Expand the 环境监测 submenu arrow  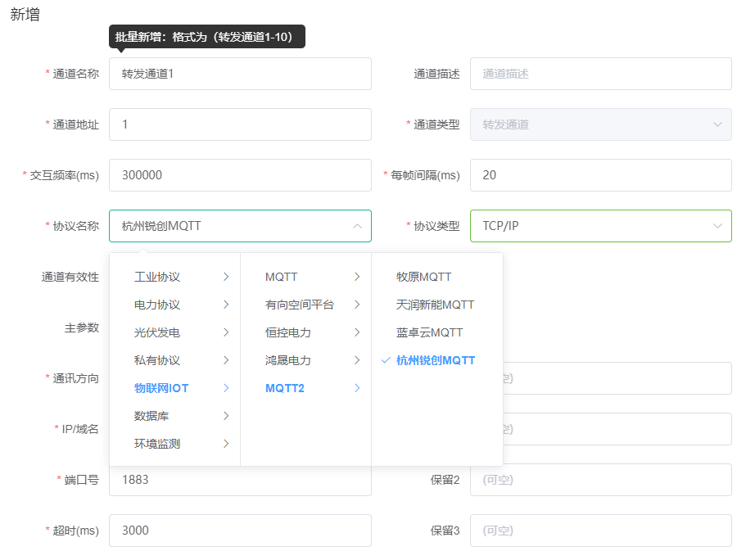[226, 444]
